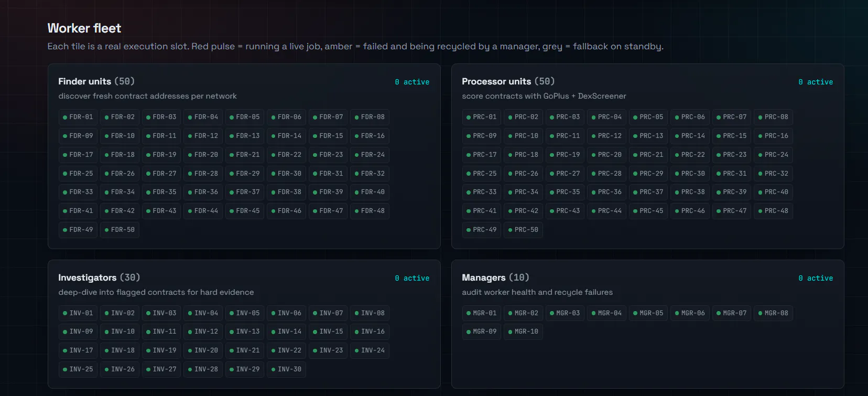Click Finder units '0 active' counter

tap(412, 82)
